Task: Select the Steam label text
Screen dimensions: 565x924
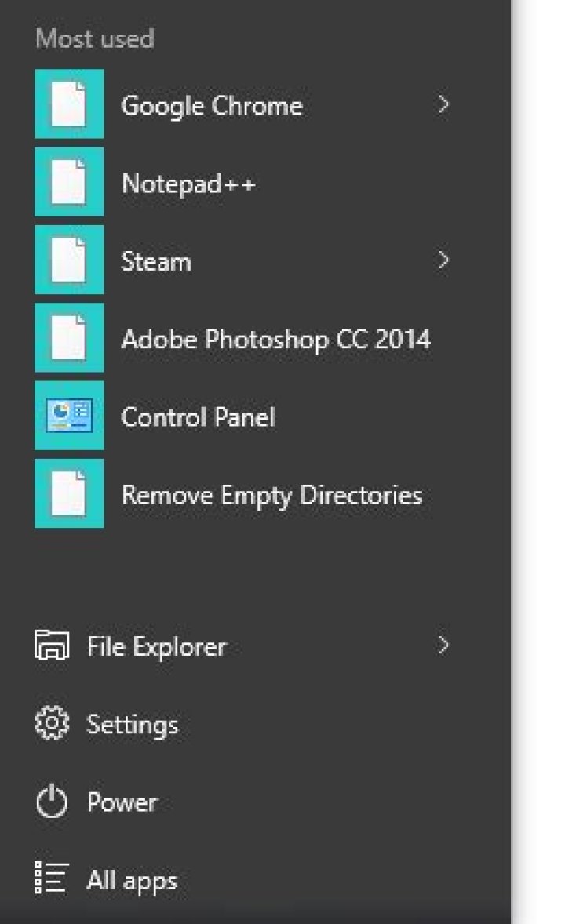Action: tap(156, 262)
